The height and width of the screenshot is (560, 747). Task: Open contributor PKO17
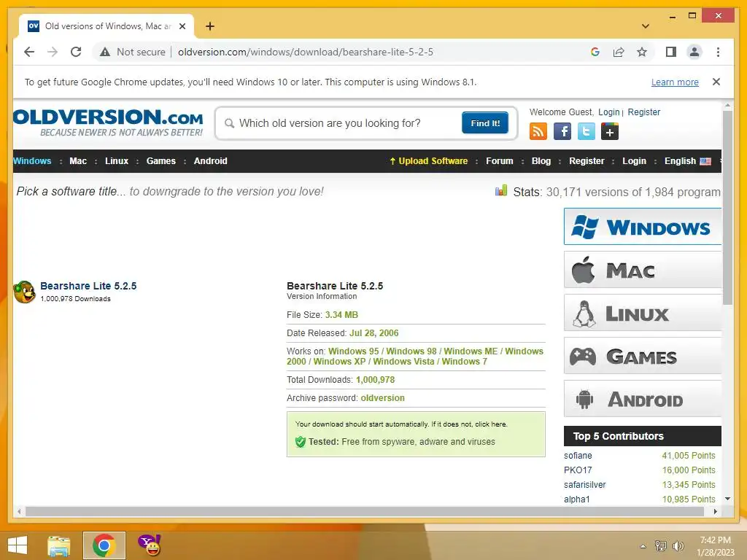click(578, 470)
